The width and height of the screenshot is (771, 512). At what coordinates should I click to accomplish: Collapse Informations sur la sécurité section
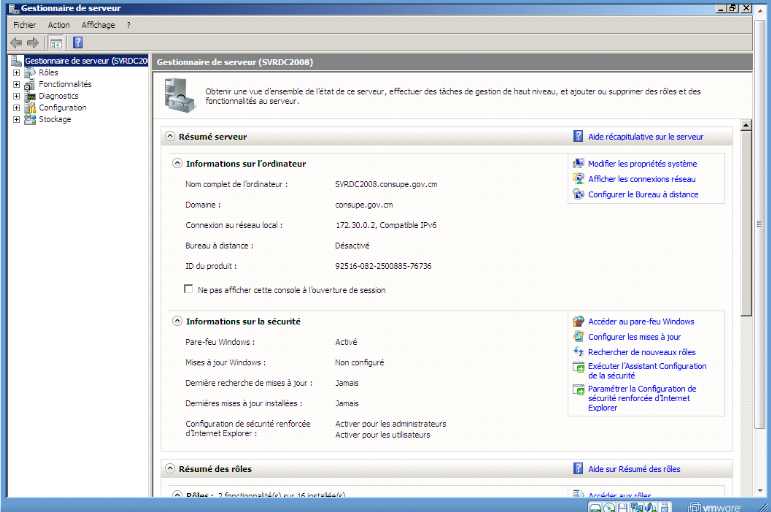click(x=177, y=321)
